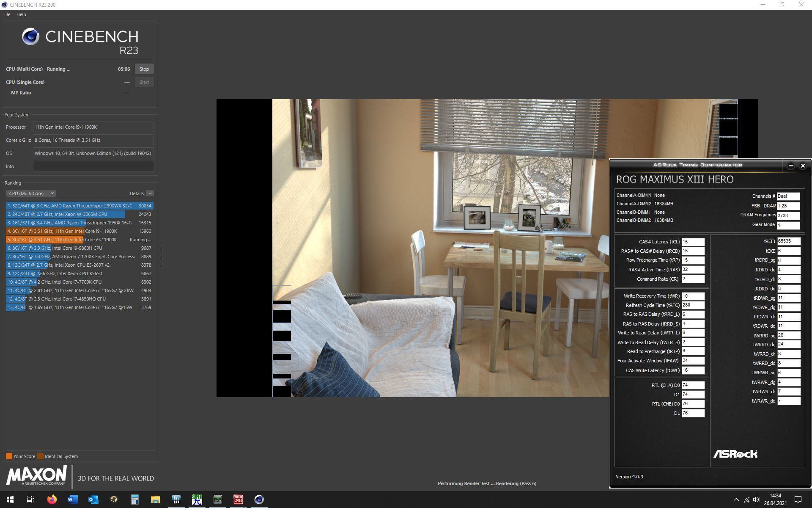Image resolution: width=812 pixels, height=508 pixels.
Task: Click the FSB : DRAM ratio field
Action: tap(788, 206)
